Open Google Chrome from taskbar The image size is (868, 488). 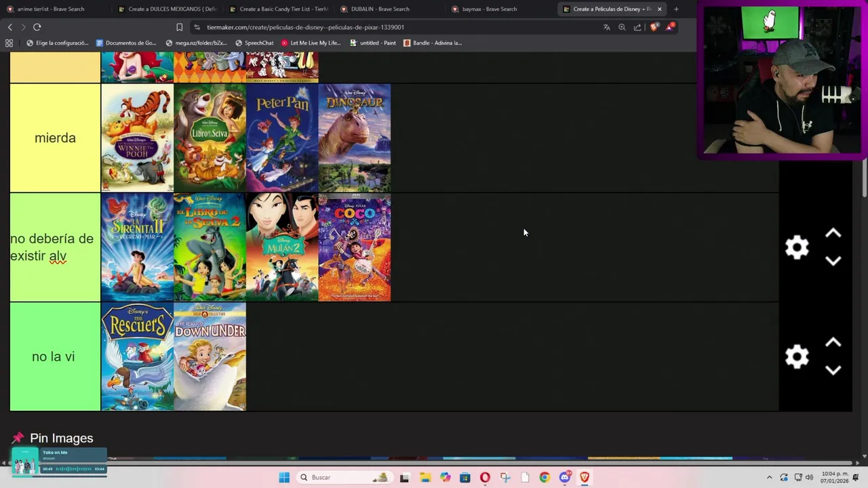click(x=545, y=477)
